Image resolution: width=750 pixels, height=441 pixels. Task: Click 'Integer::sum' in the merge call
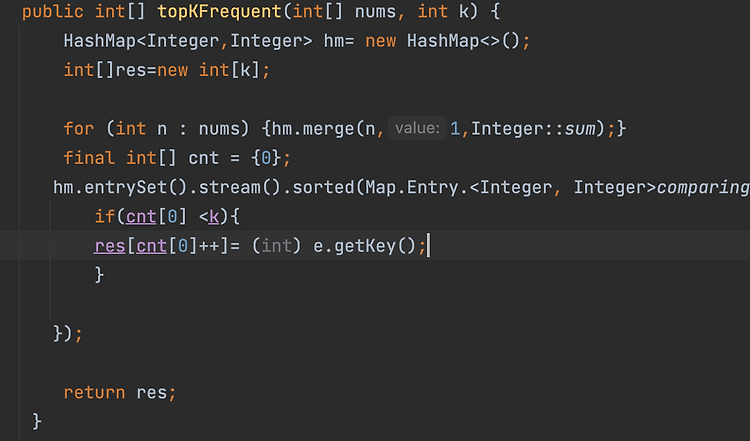[533, 129]
